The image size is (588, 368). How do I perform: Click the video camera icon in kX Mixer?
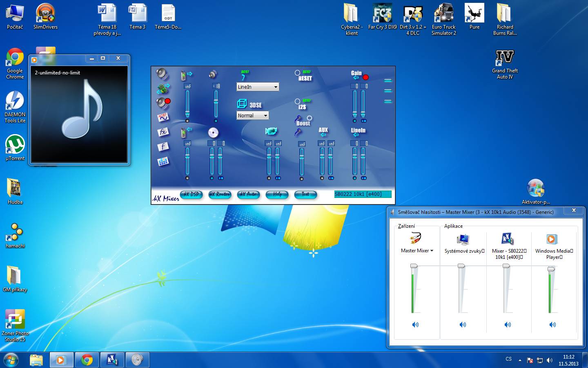click(271, 131)
